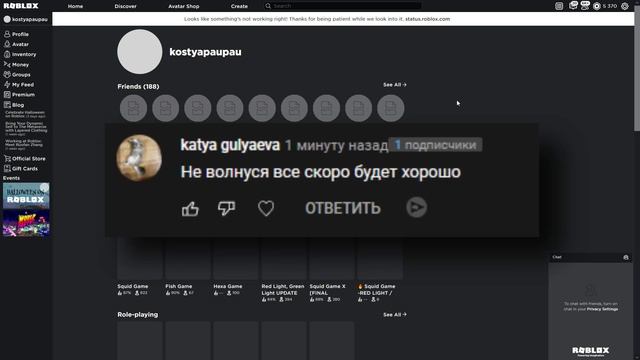Like the comment with thumbs up
The image size is (640, 360).
[x=190, y=209]
